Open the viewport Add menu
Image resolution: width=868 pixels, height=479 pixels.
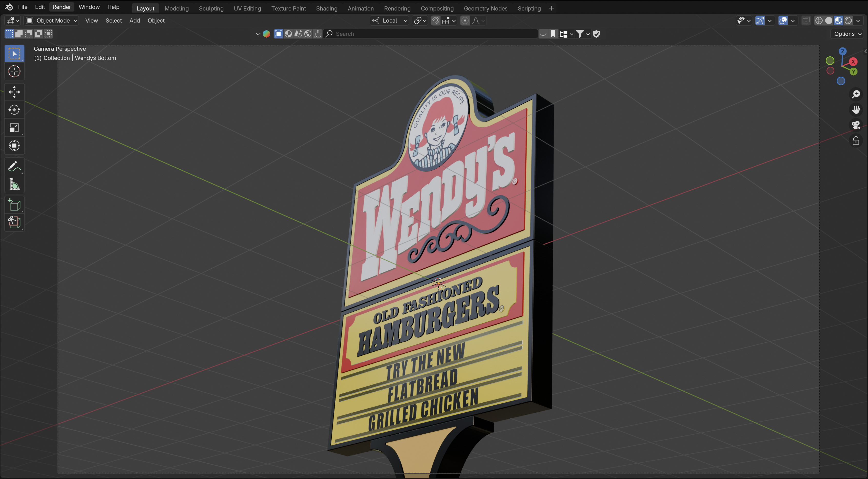(134, 21)
